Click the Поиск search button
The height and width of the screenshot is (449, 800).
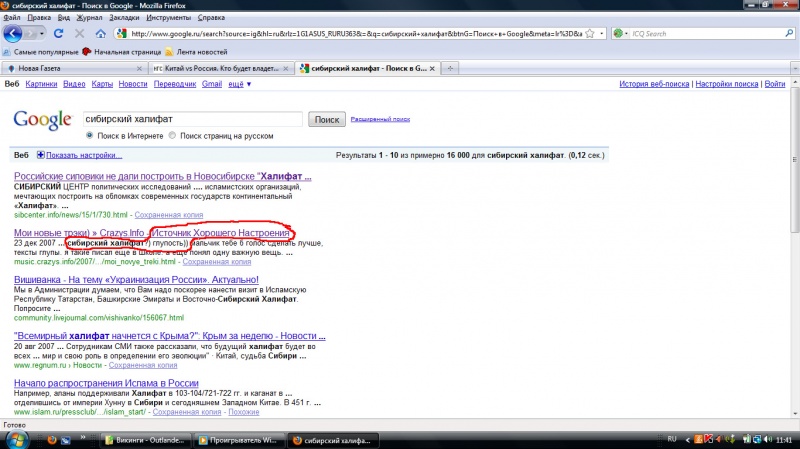click(x=327, y=119)
